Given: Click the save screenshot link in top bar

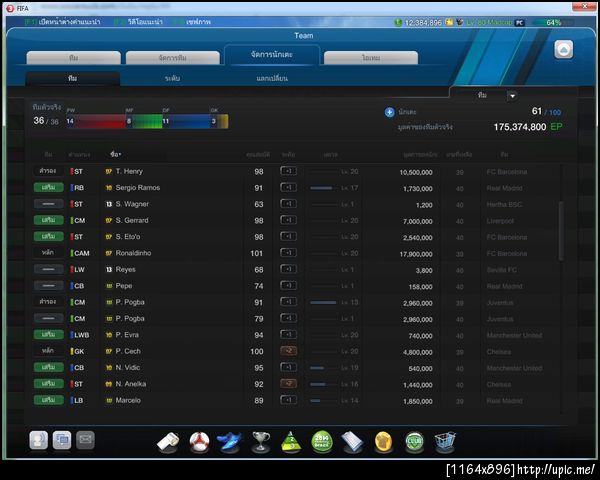Looking at the screenshot, I should [x=192, y=22].
